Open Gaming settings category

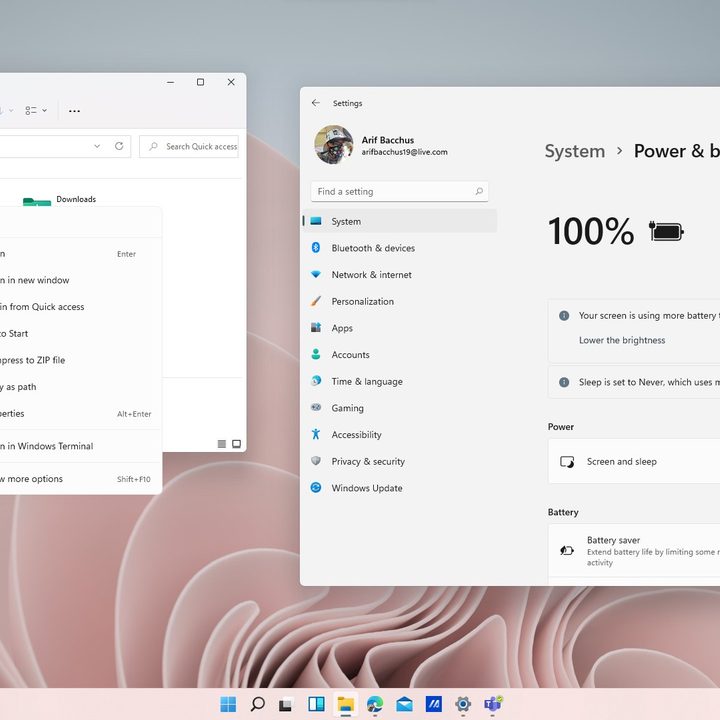(399, 408)
